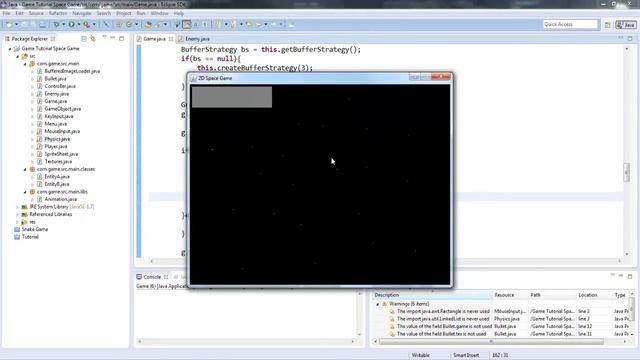
Task: Select Bullet.java in Package Explorer
Action: click(x=55, y=78)
